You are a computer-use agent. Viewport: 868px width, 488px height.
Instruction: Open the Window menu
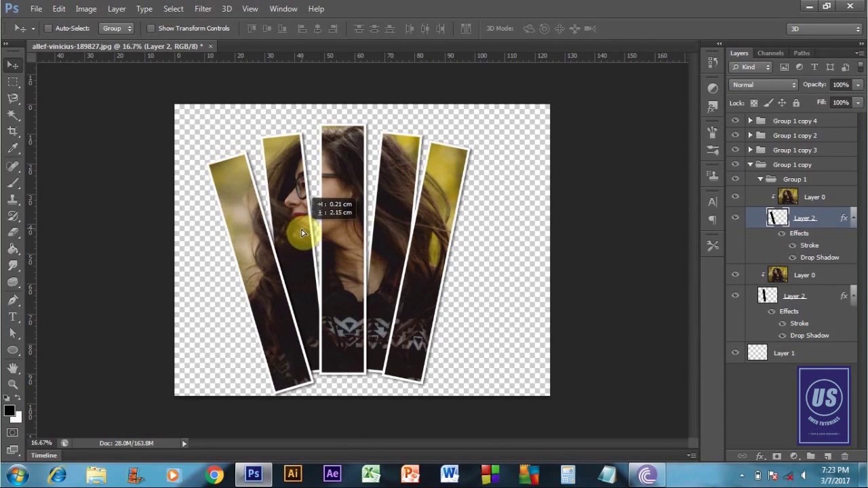[x=283, y=9]
